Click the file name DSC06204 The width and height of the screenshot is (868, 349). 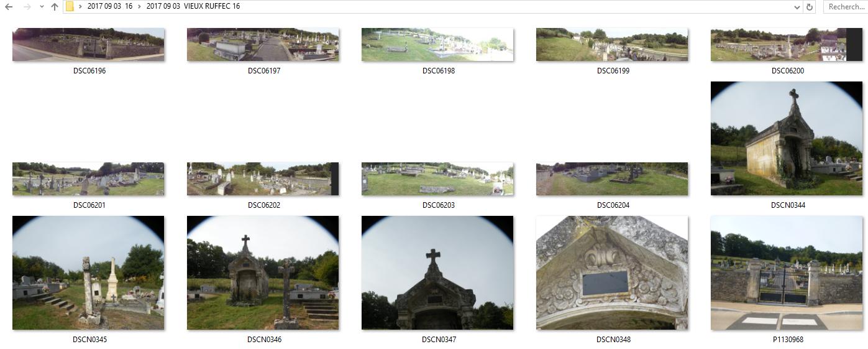[x=613, y=205]
